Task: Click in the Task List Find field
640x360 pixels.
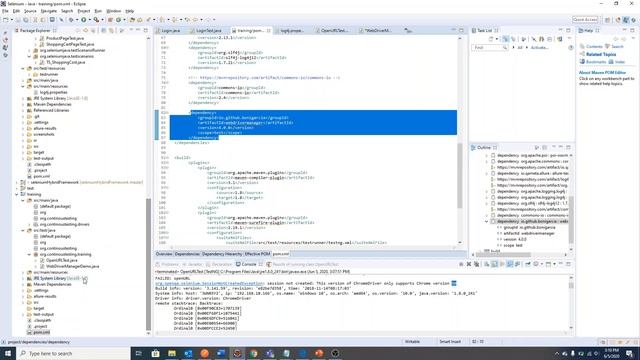Action: pos(489,48)
